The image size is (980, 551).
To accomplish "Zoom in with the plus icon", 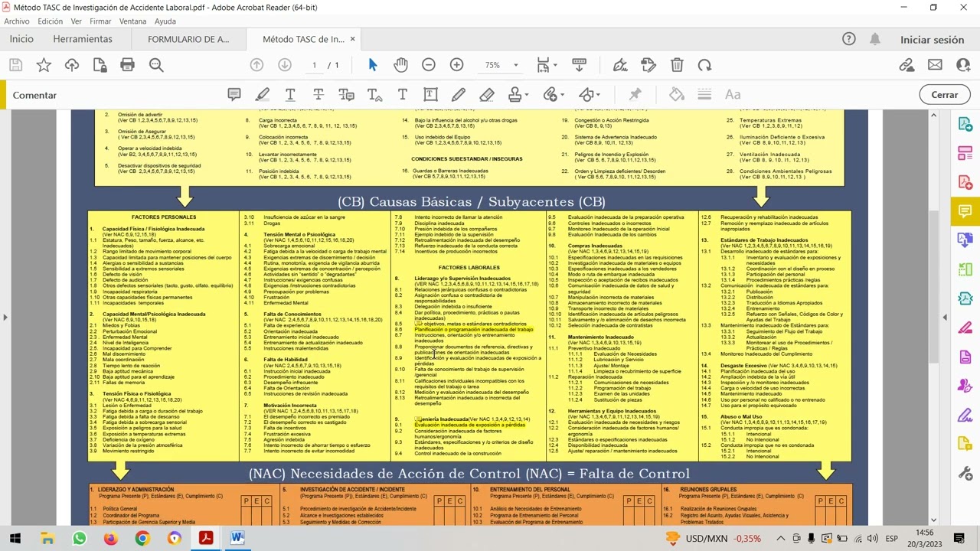I will pos(456,65).
